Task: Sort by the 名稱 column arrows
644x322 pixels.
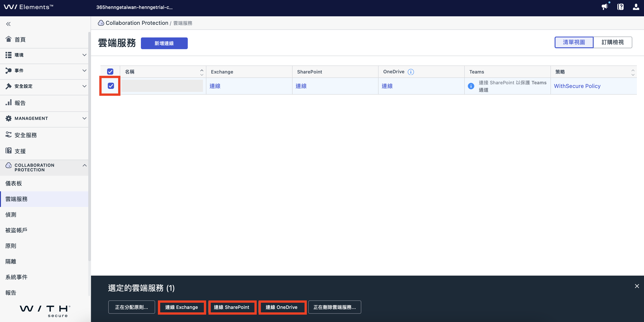Action: click(202, 72)
